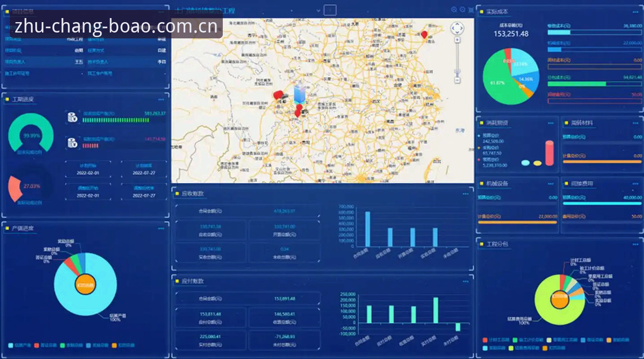Click the 153,251.48 total cost value

click(x=511, y=34)
